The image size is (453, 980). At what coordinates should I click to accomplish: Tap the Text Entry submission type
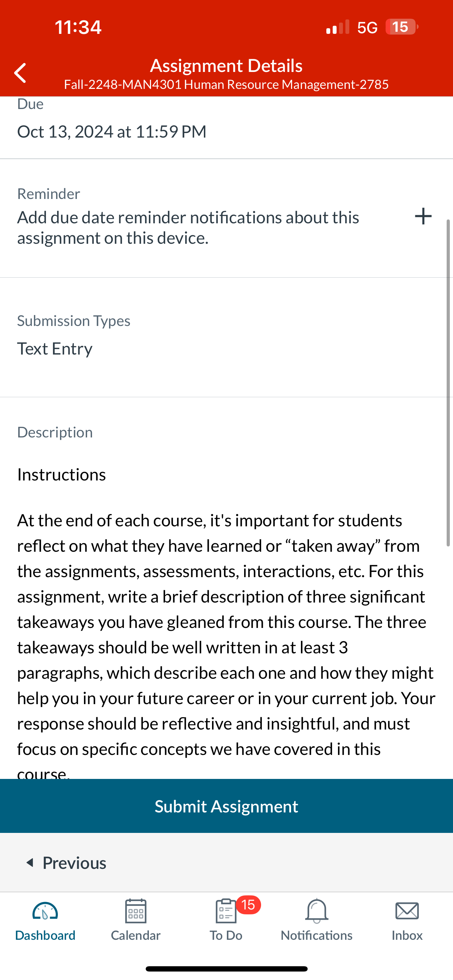point(55,348)
